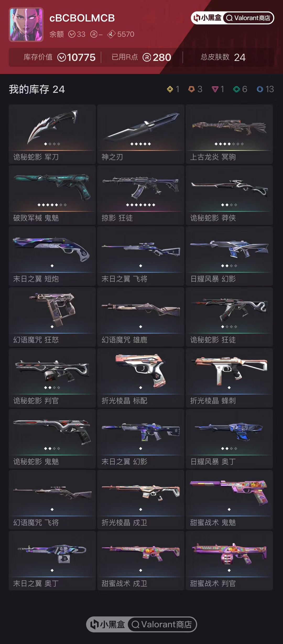Click the search icon in bottom Valorant商店 pill
Screen dimensions: 283x644
point(135,624)
